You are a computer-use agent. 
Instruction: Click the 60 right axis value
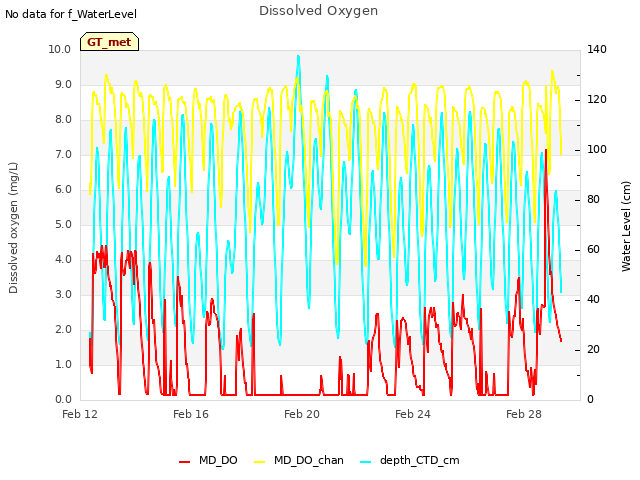(x=593, y=249)
